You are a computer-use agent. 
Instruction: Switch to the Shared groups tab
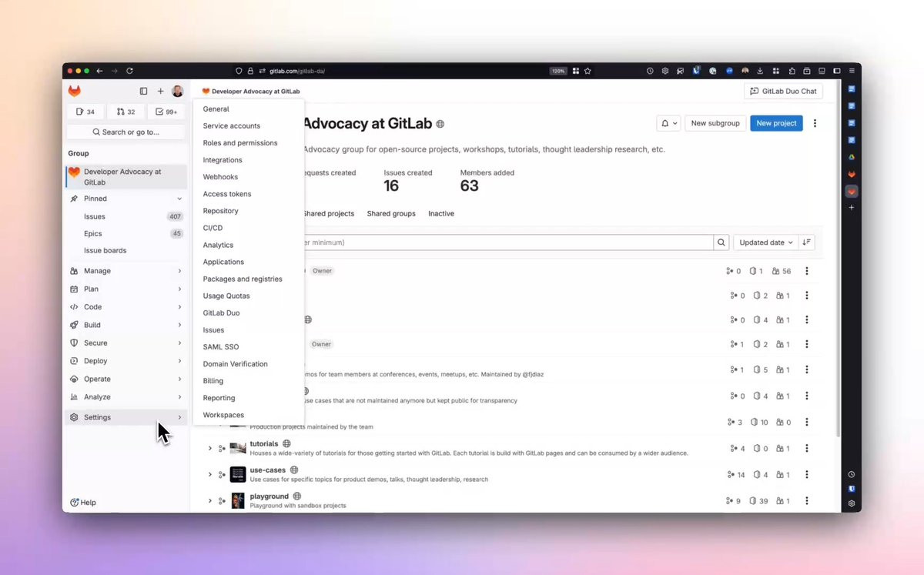click(391, 213)
